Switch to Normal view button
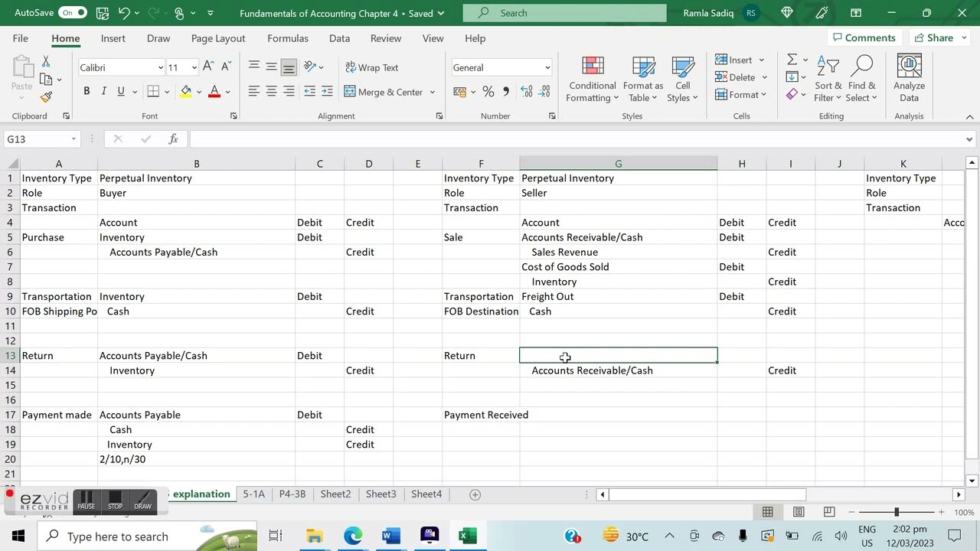 coord(767,512)
